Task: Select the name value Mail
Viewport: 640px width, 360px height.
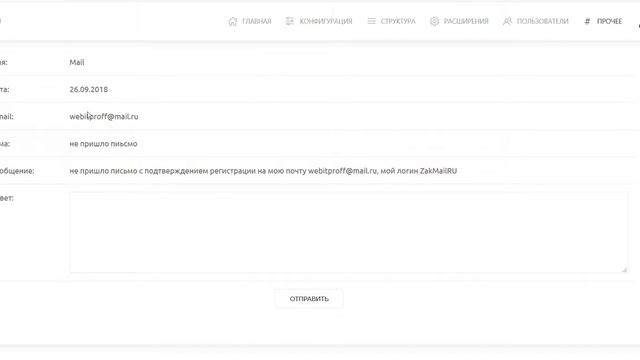Action: 77,62
